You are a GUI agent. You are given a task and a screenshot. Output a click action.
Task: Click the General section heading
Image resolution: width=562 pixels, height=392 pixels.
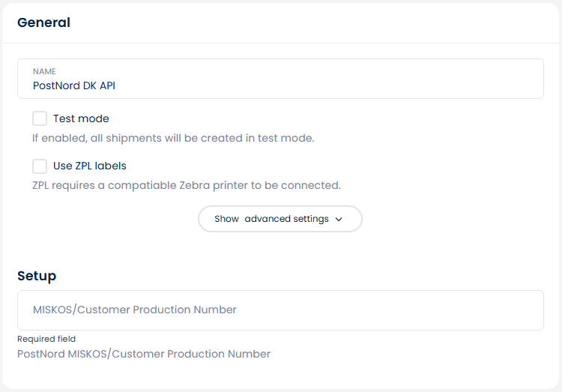click(43, 22)
